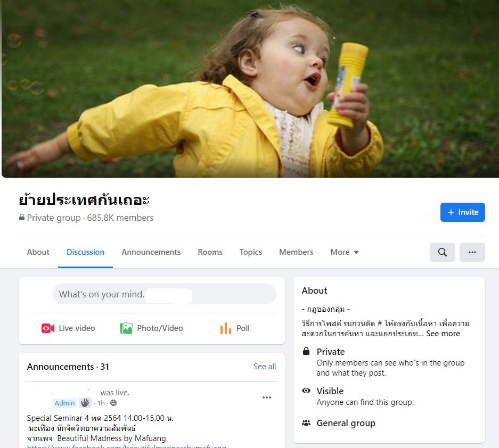The width and height of the screenshot is (499, 448).
Task: Click the blue Invite button
Action: 463,212
